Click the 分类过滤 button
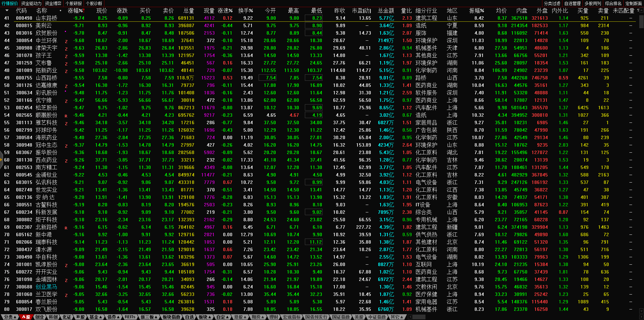Image resolution: width=644 pixels, height=320 pixels. 552,3
